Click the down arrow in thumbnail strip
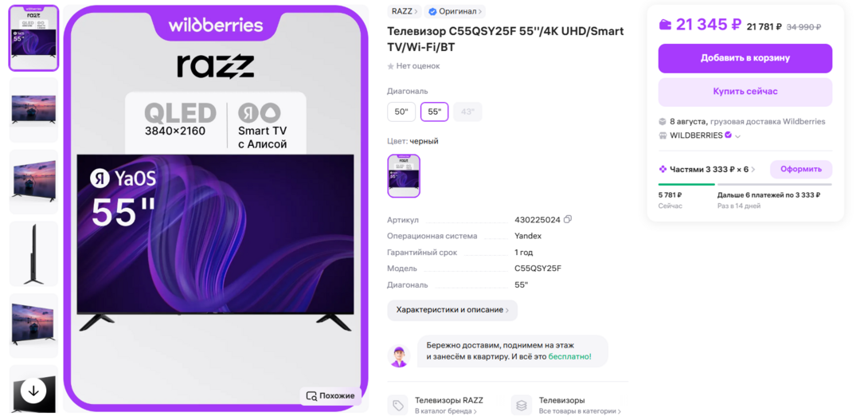 coord(33,391)
